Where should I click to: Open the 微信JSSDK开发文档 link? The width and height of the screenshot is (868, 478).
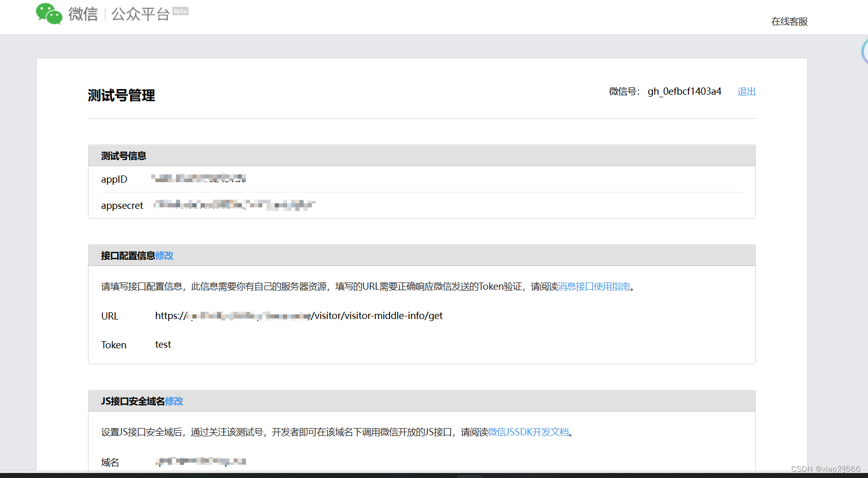(528, 432)
